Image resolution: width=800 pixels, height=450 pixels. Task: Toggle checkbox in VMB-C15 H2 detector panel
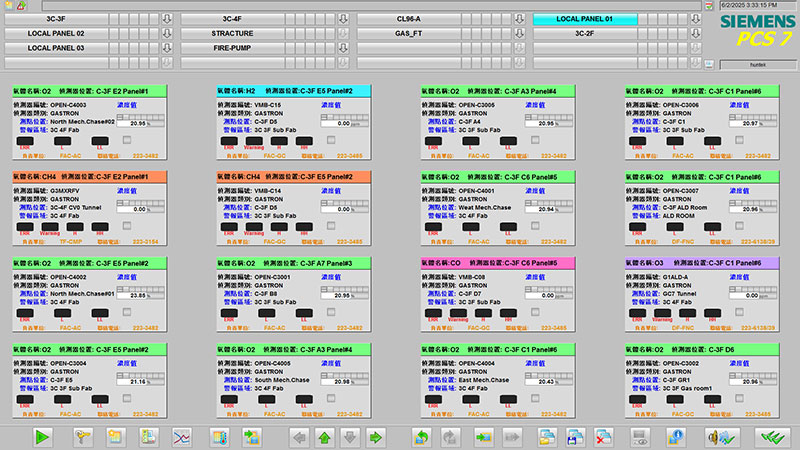[x=331, y=140]
